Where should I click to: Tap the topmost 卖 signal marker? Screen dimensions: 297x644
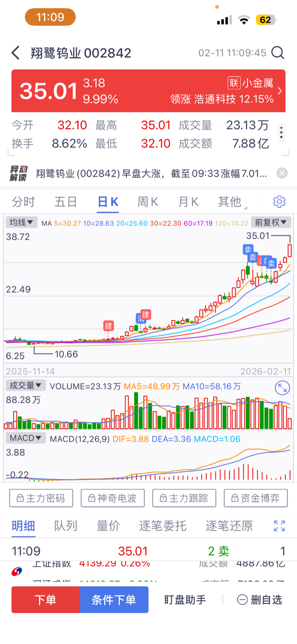248,250
